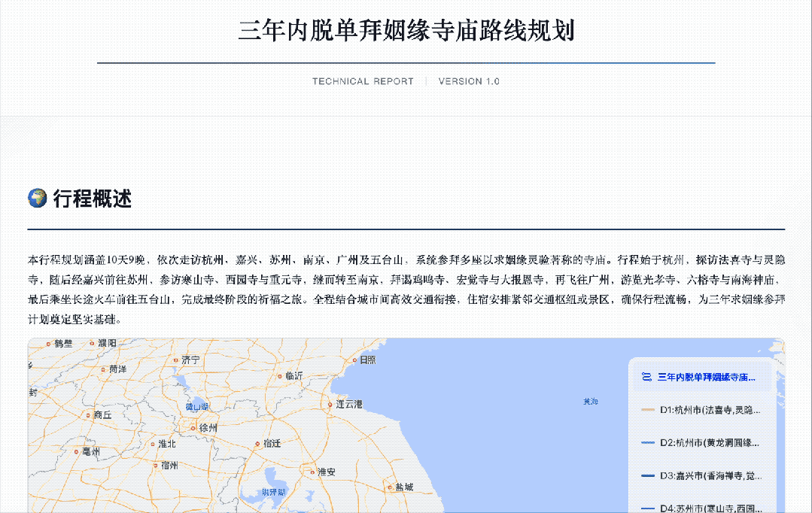Click the 行程概述 section heading
The width and height of the screenshot is (812, 513).
point(92,199)
